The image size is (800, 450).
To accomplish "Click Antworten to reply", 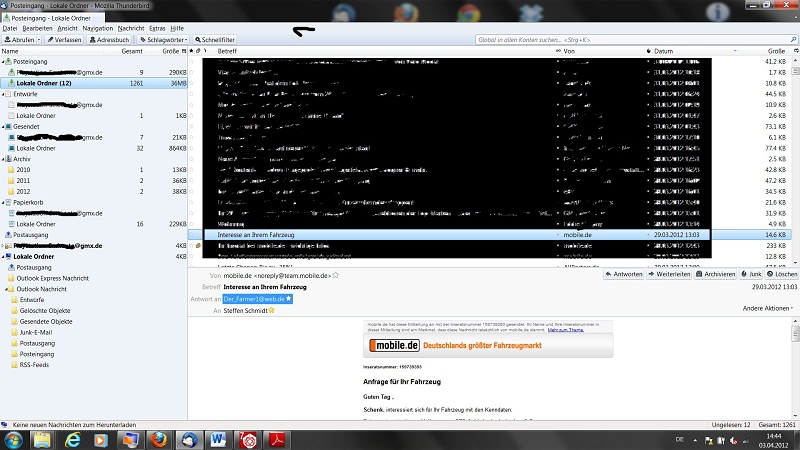I will coord(623,274).
